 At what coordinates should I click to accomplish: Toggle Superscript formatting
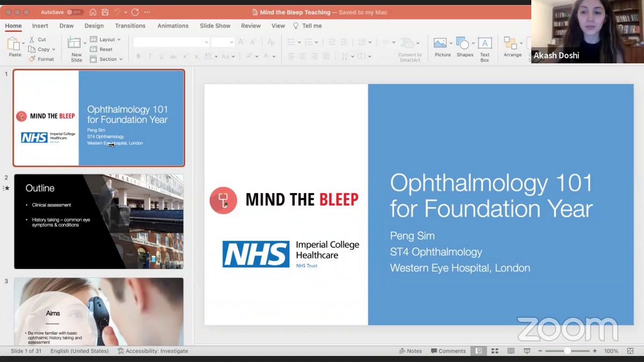185,56
